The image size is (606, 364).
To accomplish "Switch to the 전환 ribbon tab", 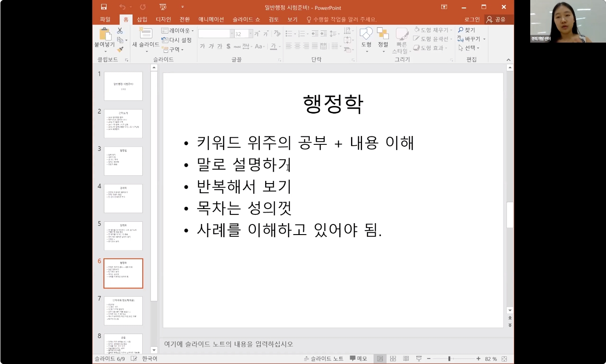I will pos(185,19).
